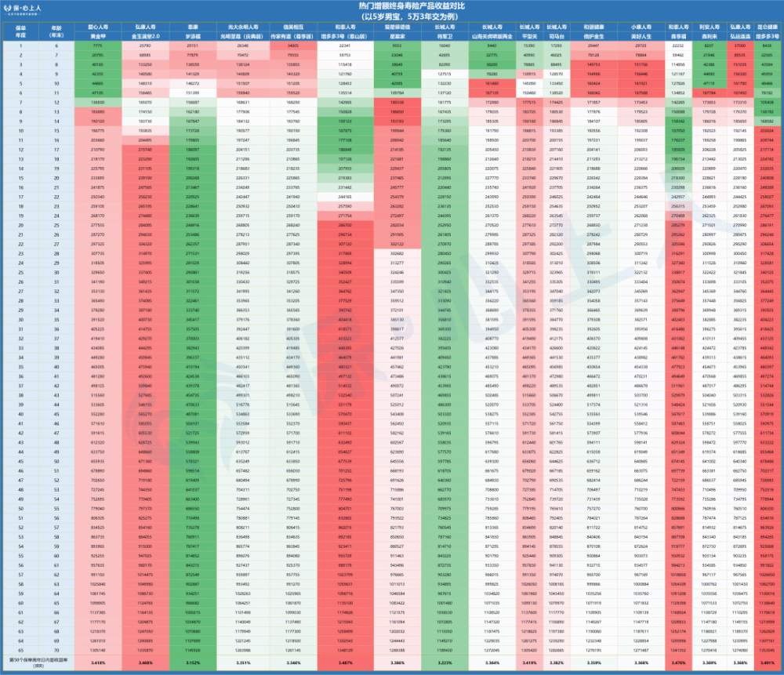Select the year-1 value 34005 under 传家有道
This screenshot has height=675, width=784.
click(x=293, y=45)
